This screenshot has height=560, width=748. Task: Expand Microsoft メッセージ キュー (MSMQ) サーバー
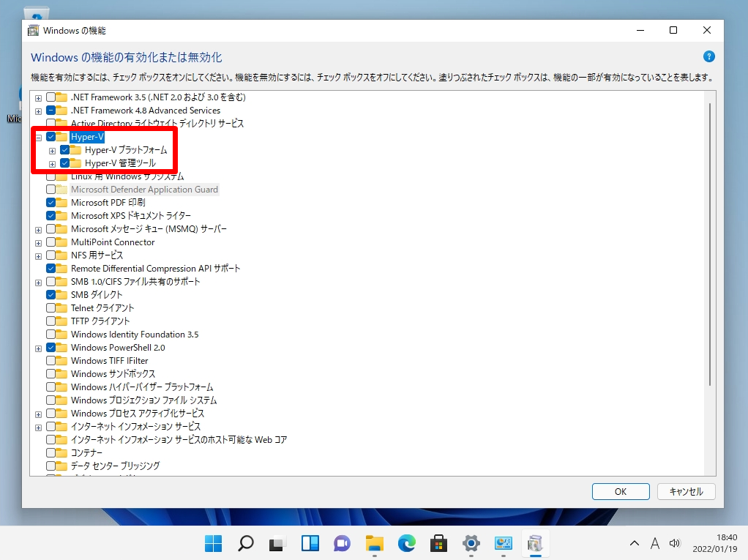(x=38, y=230)
